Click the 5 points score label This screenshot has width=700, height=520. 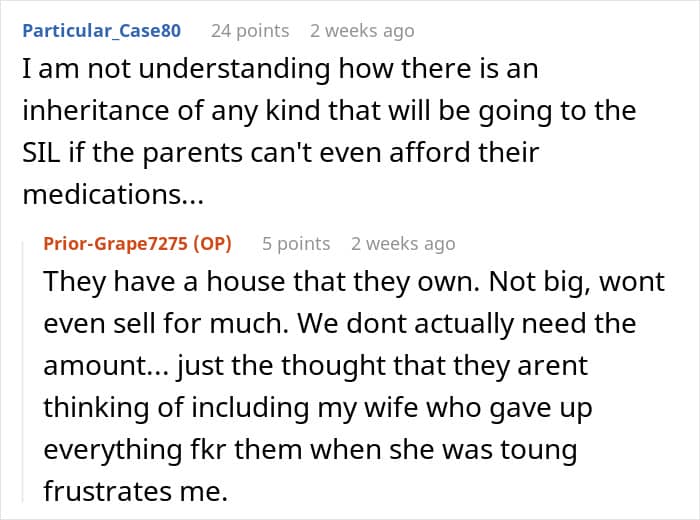(296, 244)
